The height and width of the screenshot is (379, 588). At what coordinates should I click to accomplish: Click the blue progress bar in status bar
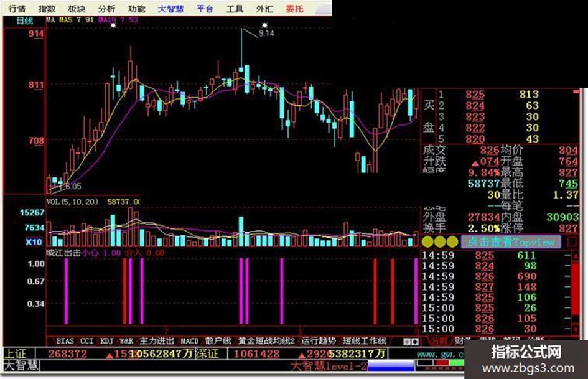(x=391, y=365)
